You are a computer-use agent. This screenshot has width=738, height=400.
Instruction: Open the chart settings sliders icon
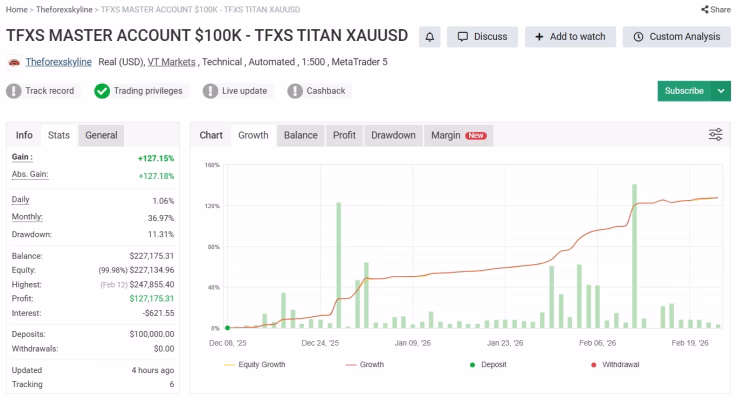tap(715, 135)
